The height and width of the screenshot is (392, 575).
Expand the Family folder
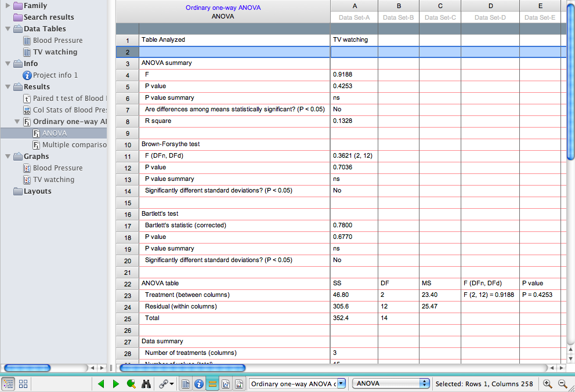[x=8, y=6]
